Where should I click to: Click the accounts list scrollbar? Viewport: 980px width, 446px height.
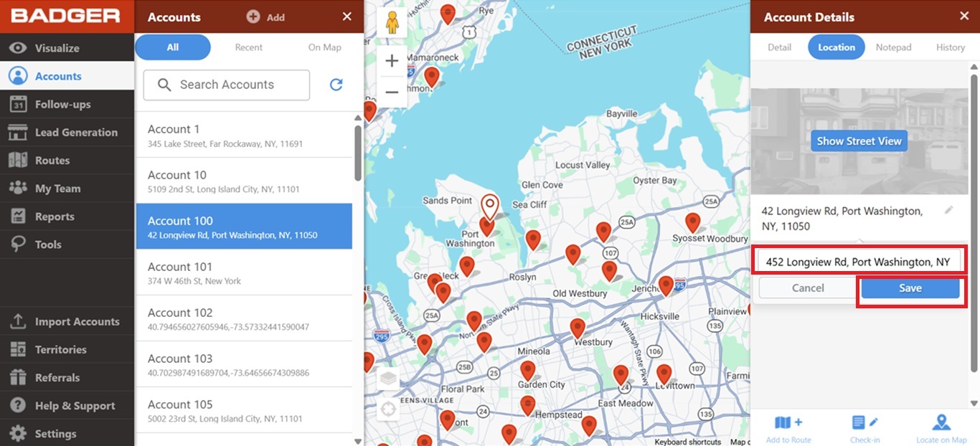click(358, 153)
